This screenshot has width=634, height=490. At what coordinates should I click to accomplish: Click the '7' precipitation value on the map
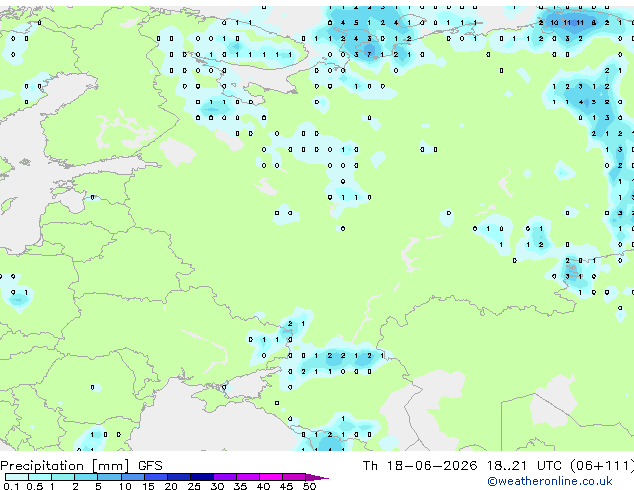point(369,55)
